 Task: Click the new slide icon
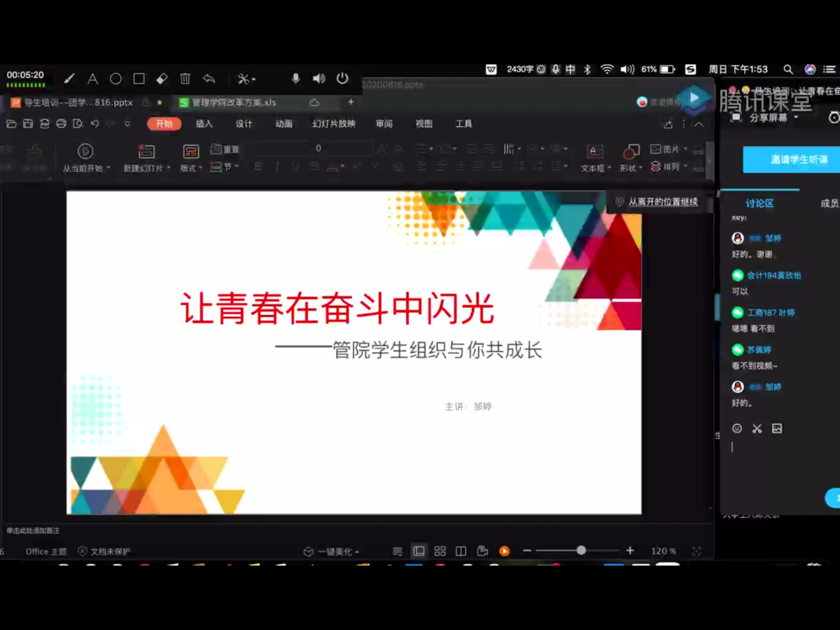[x=146, y=152]
